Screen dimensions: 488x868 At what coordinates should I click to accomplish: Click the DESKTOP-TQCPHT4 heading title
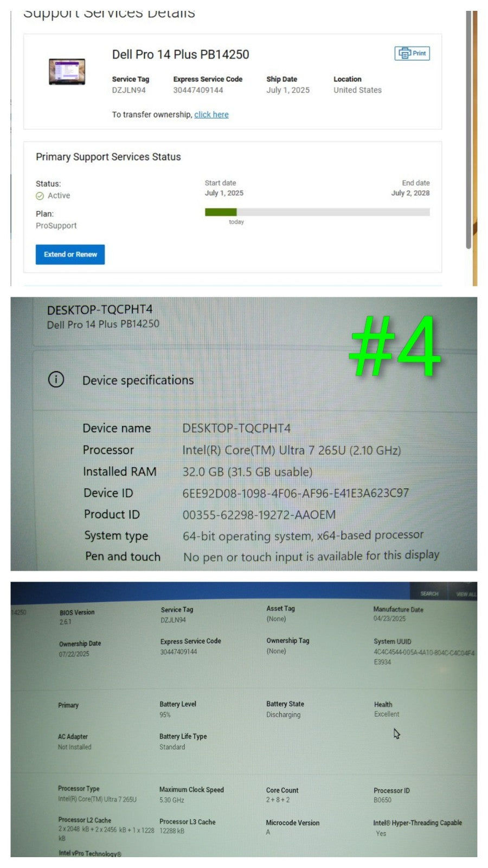coord(100,310)
